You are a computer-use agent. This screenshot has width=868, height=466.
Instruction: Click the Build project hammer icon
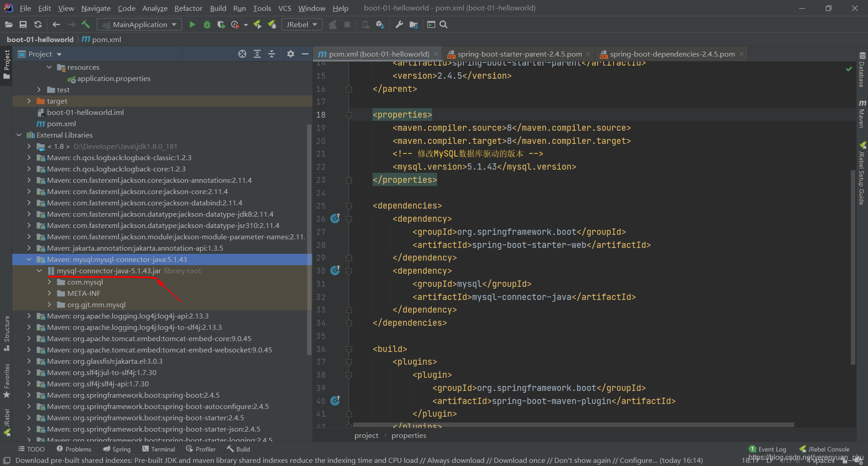pyautogui.click(x=85, y=25)
